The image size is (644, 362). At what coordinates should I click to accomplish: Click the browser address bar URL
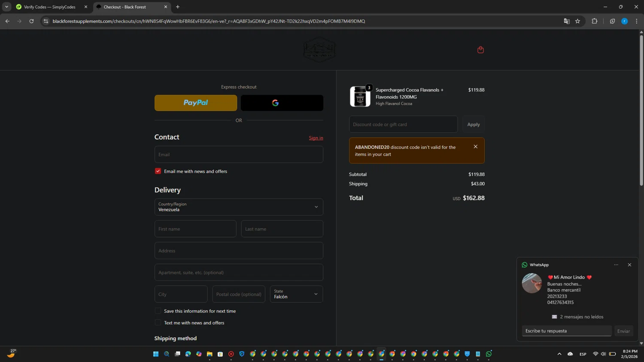[x=209, y=21]
